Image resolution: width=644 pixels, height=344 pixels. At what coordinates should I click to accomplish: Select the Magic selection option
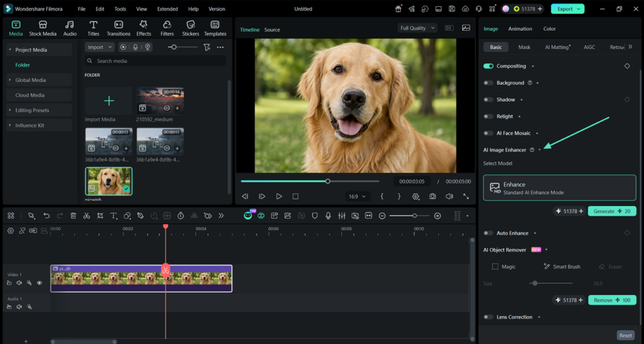(x=504, y=267)
